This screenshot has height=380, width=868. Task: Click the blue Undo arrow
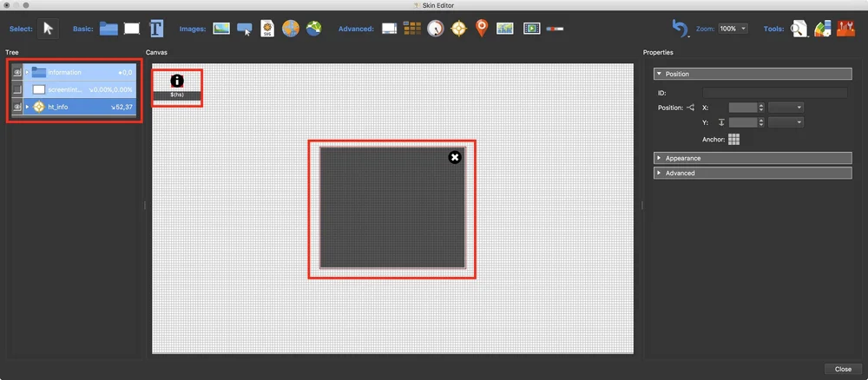(679, 28)
